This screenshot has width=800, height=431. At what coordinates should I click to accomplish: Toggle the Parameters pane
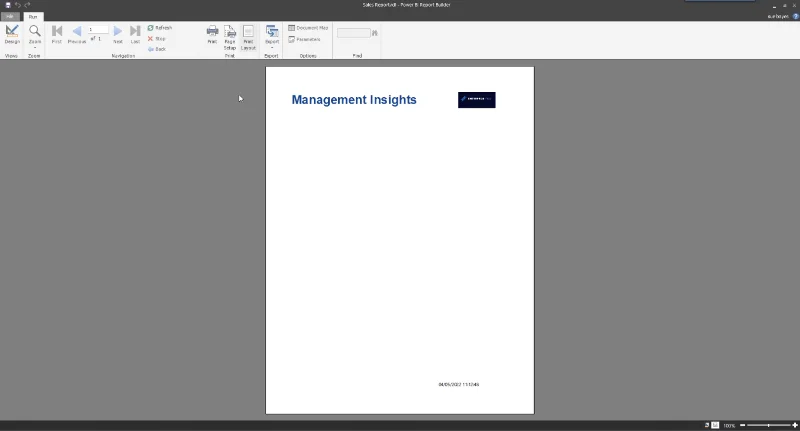coord(305,39)
